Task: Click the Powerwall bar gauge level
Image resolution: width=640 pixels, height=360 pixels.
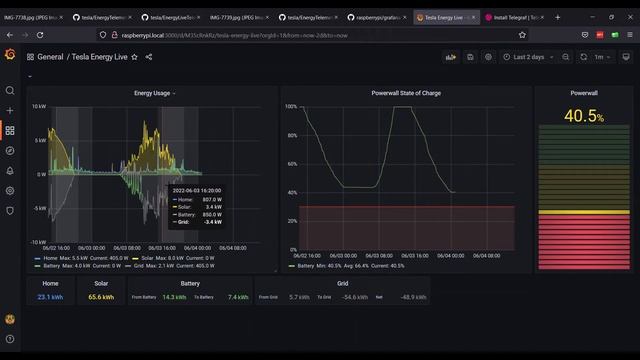Action: [584, 197]
